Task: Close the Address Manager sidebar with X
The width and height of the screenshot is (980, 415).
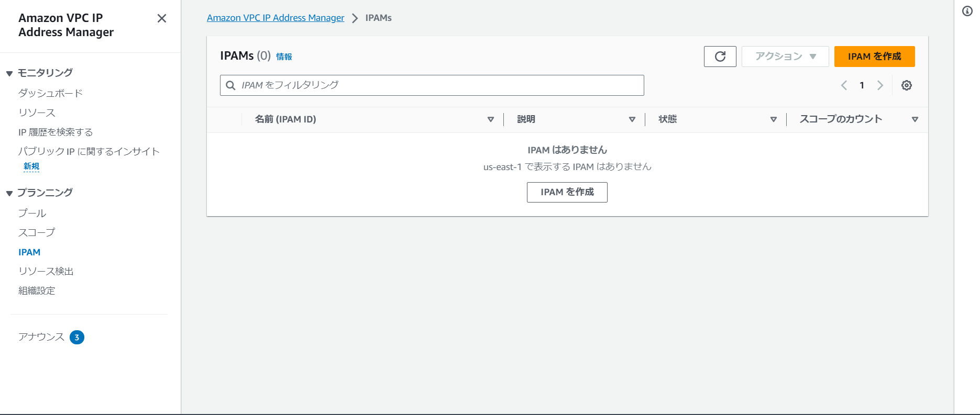Action: tap(162, 18)
